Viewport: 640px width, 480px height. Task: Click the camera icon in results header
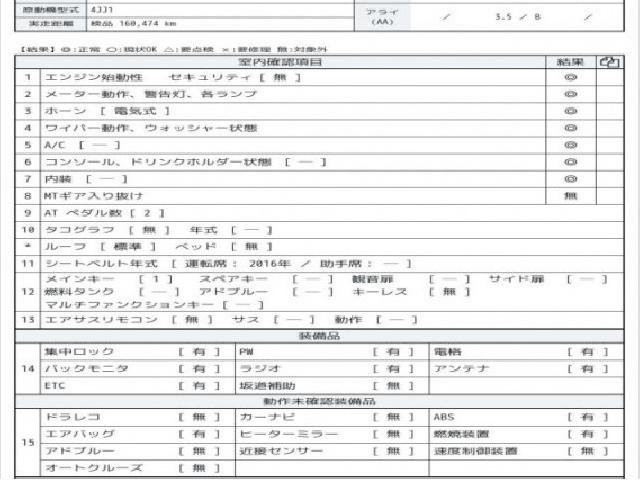pos(608,62)
